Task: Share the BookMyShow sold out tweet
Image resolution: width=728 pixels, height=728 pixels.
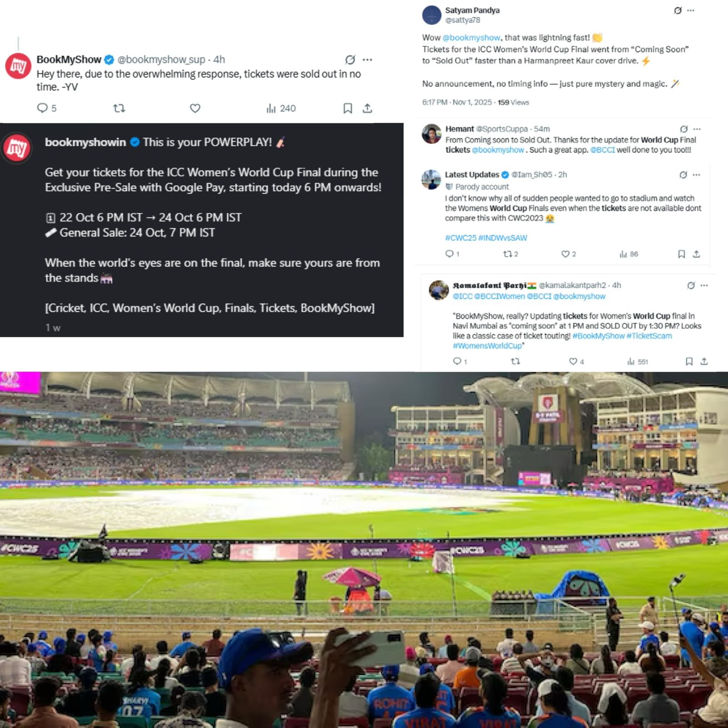Action: [367, 108]
